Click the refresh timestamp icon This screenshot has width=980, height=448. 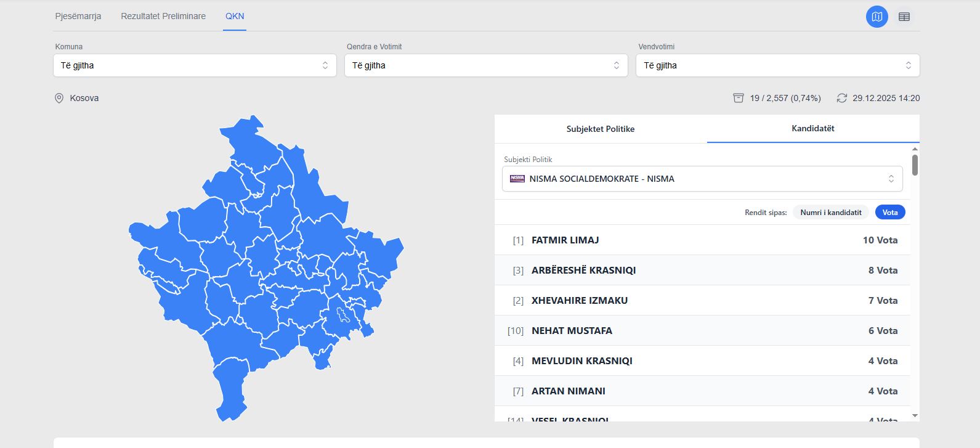pos(841,98)
